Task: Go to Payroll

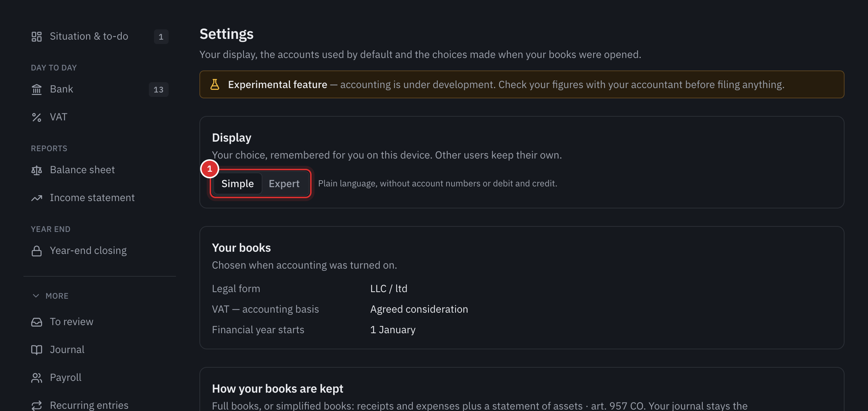Action: tap(100, 378)
